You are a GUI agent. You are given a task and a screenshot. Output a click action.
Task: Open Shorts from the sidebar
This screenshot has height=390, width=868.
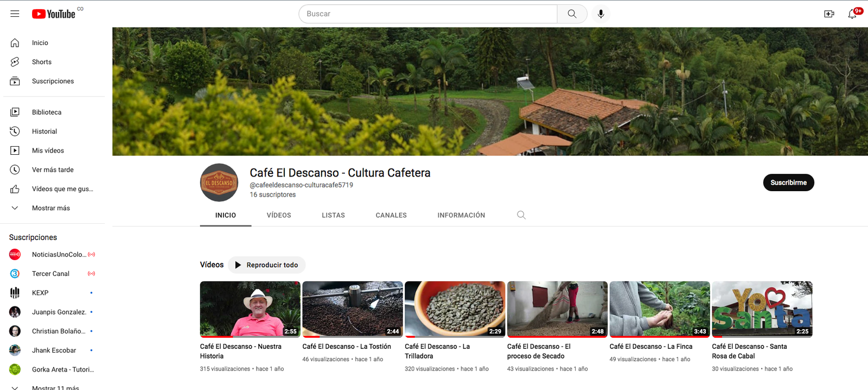(54, 62)
